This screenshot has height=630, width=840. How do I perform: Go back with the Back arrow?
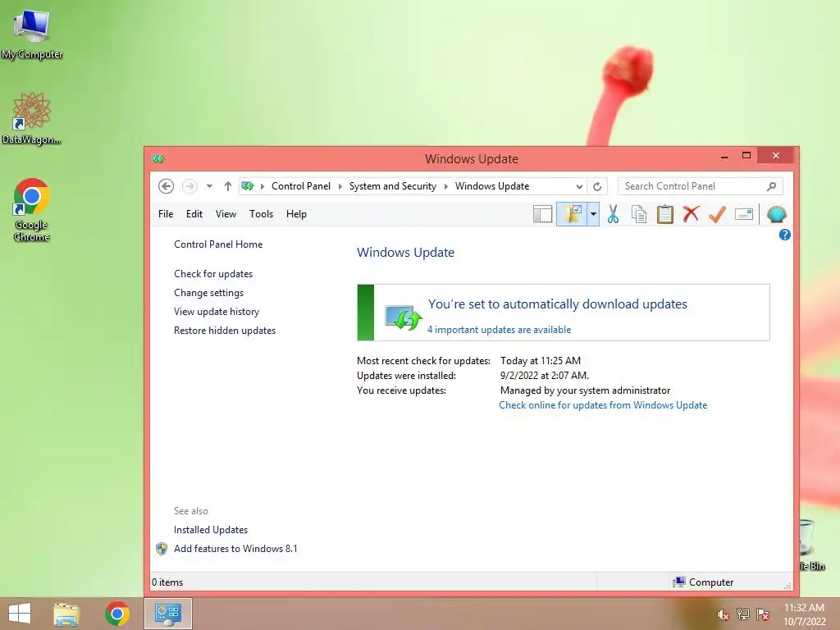(x=166, y=186)
